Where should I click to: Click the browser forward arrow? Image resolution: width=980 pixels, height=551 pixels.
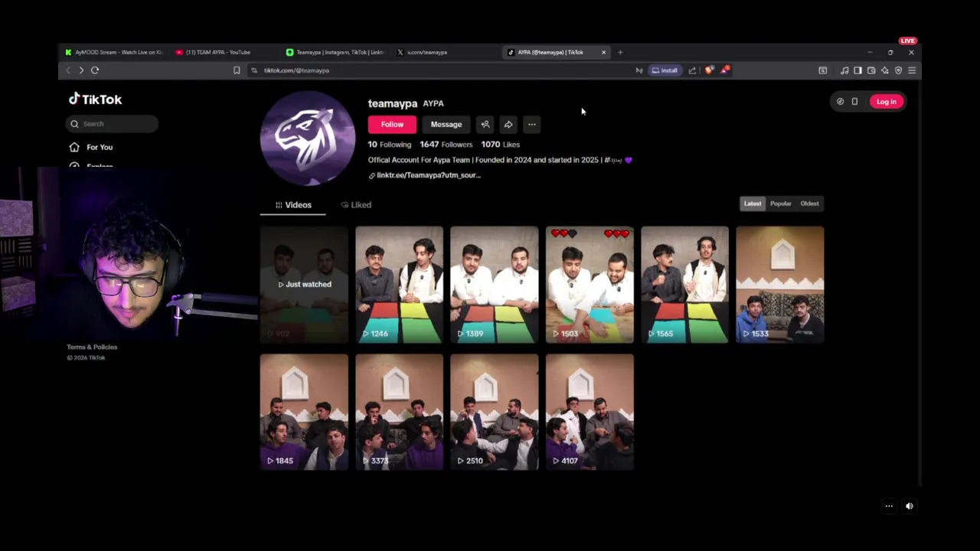(x=81, y=70)
